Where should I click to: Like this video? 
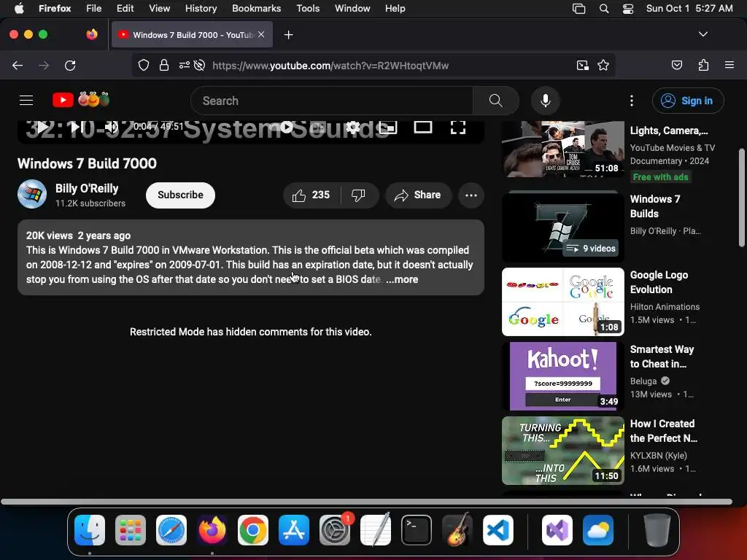pyautogui.click(x=311, y=195)
